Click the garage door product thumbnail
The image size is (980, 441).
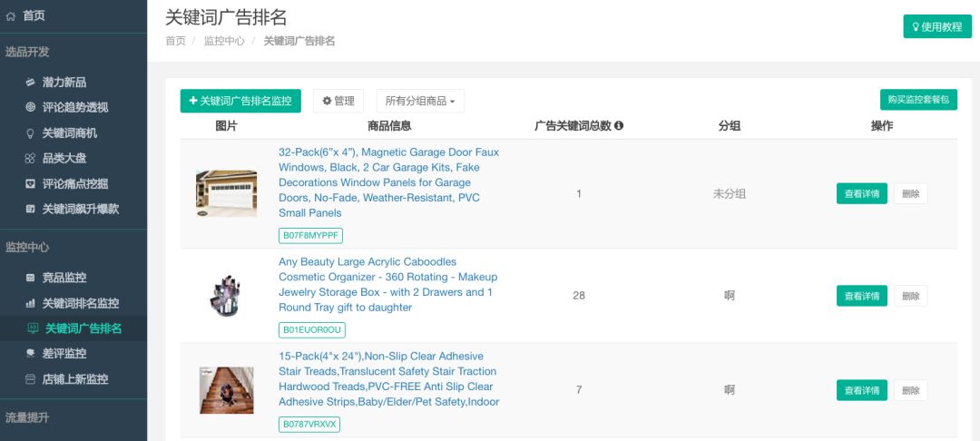coord(226,193)
